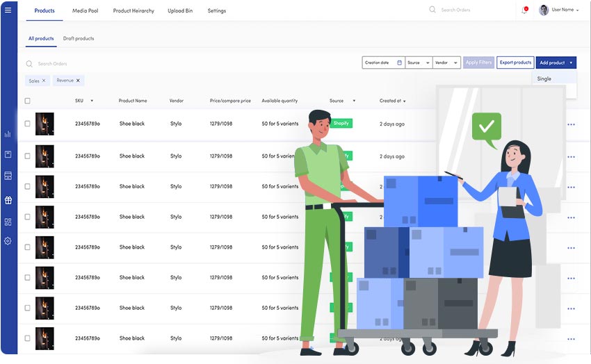Choose Single from Add product menu

544,78
